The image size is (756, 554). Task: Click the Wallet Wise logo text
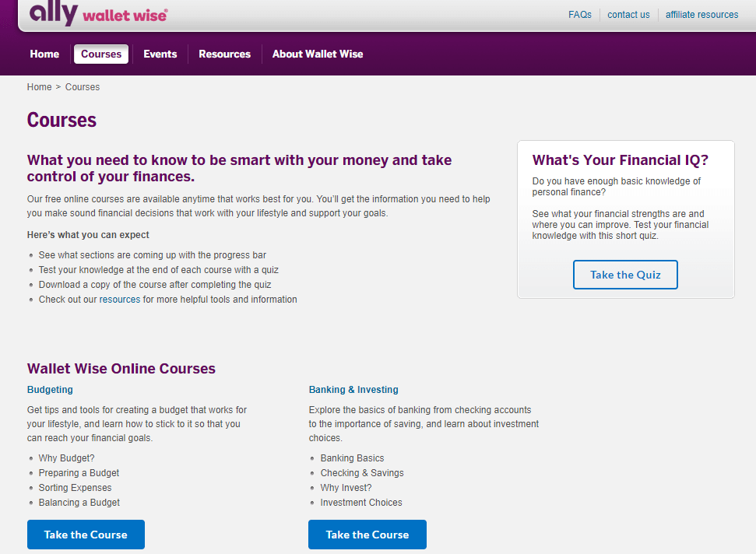pyautogui.click(x=125, y=16)
